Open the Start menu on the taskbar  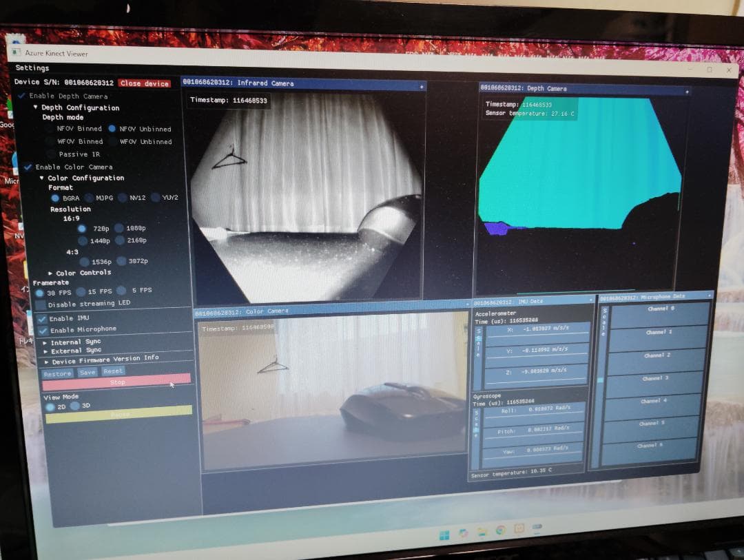pyautogui.click(x=444, y=532)
